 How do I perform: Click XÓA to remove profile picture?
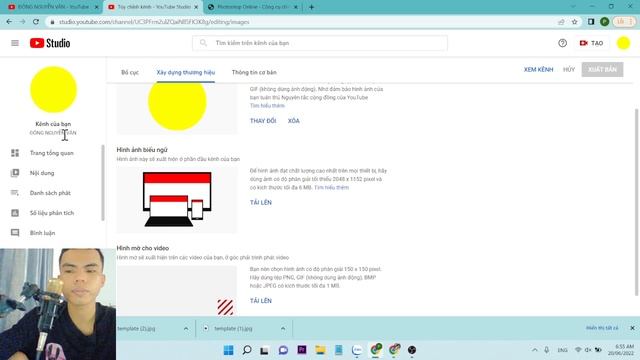pos(293,121)
